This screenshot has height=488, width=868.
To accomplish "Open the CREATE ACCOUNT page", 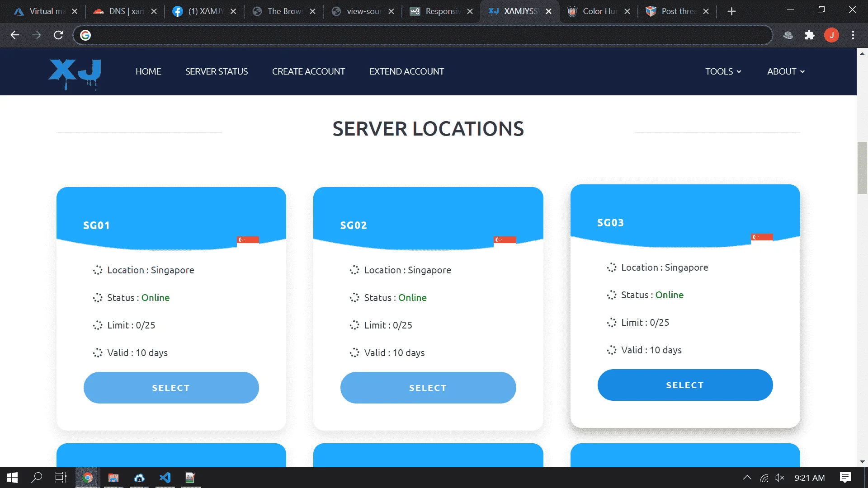I will coord(308,71).
